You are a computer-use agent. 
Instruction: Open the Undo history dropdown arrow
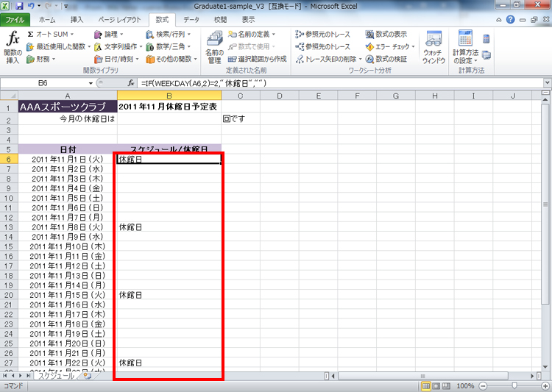click(39, 6)
